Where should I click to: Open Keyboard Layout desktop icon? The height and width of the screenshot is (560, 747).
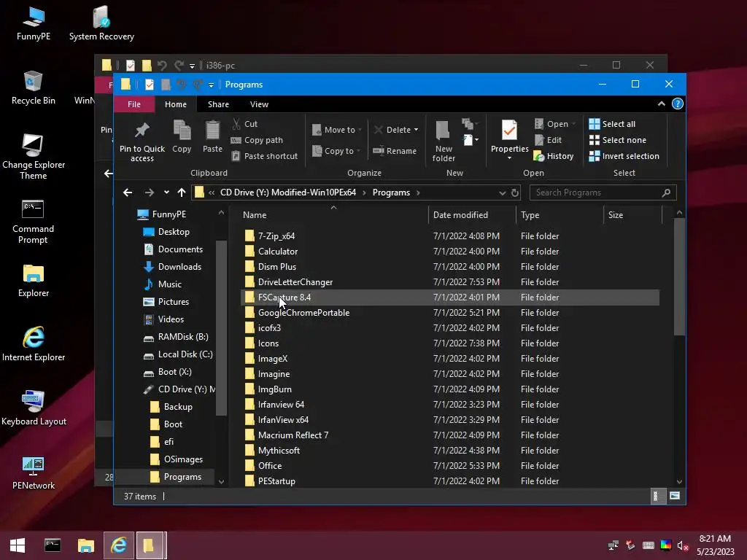pyautogui.click(x=34, y=408)
